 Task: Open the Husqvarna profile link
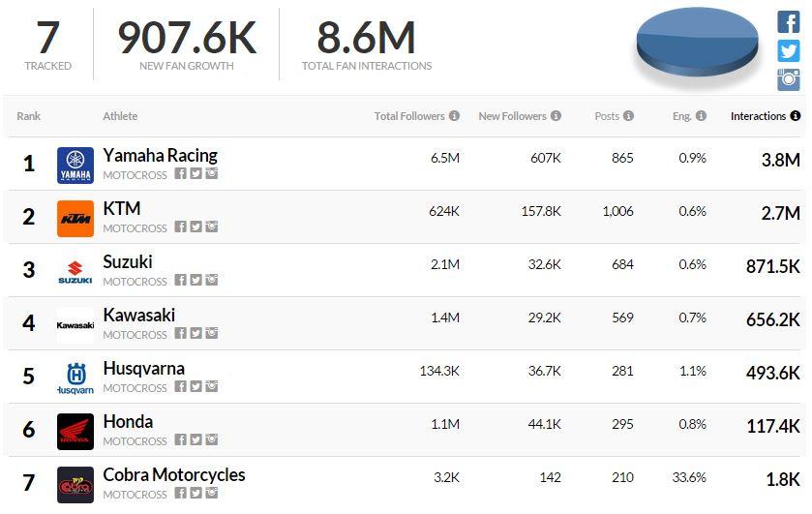click(x=143, y=368)
